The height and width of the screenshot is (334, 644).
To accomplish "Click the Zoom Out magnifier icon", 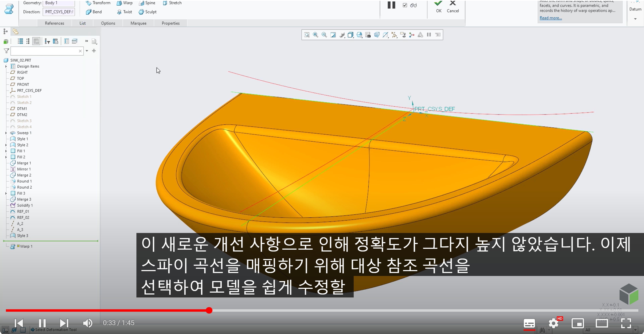I will 324,35.
